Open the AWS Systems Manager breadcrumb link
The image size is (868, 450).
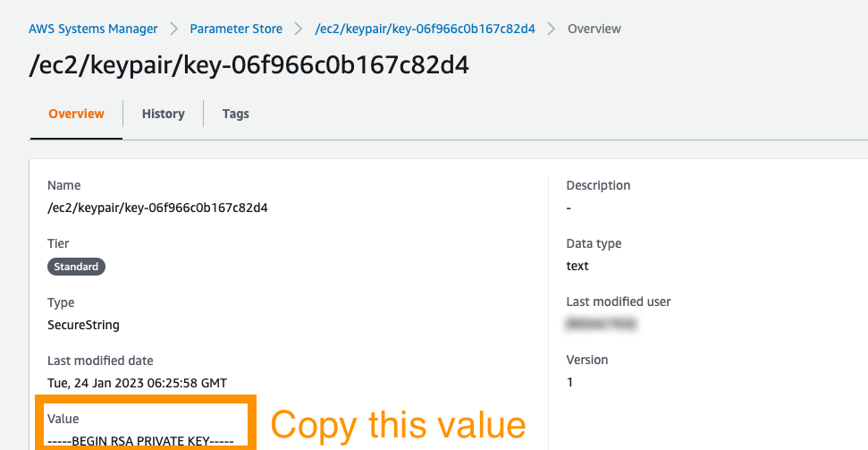tap(93, 29)
